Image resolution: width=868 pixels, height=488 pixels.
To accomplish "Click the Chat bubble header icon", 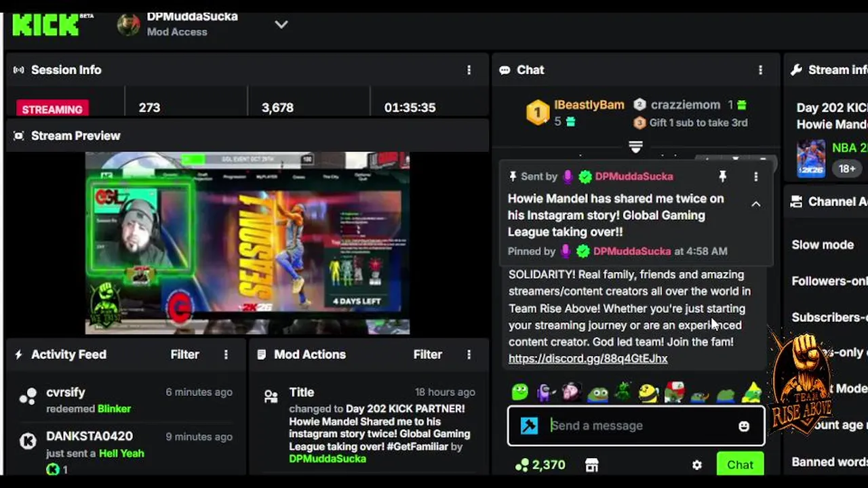I will 505,70.
